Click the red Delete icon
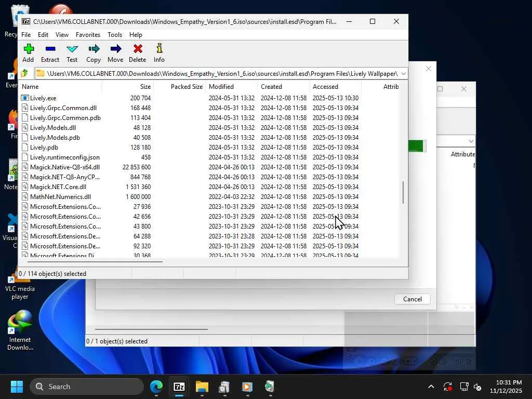Viewport: 532px width, 399px height. point(138,52)
